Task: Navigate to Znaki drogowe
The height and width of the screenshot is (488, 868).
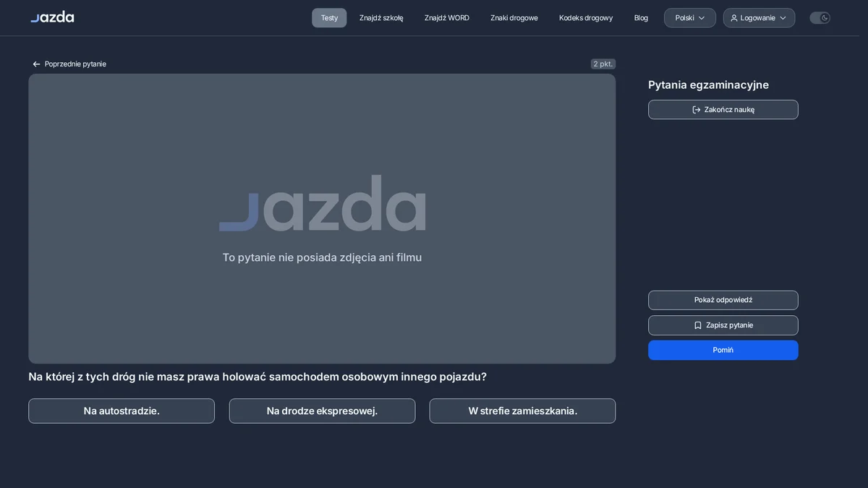Action: click(514, 18)
